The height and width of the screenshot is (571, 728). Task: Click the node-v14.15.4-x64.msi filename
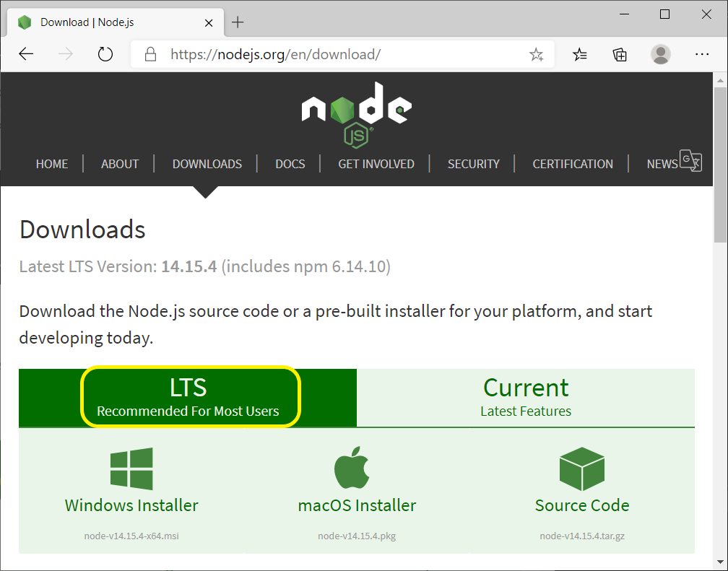point(131,536)
